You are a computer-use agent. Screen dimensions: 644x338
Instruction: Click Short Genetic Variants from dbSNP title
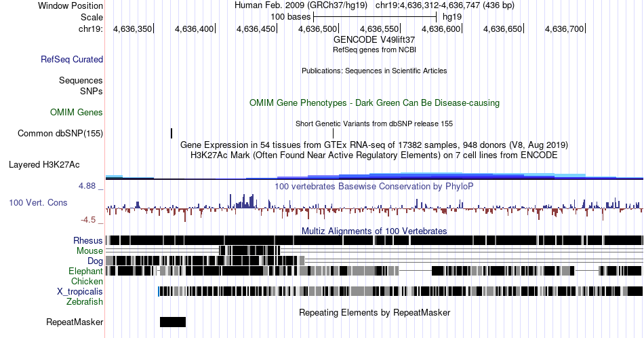(x=374, y=124)
